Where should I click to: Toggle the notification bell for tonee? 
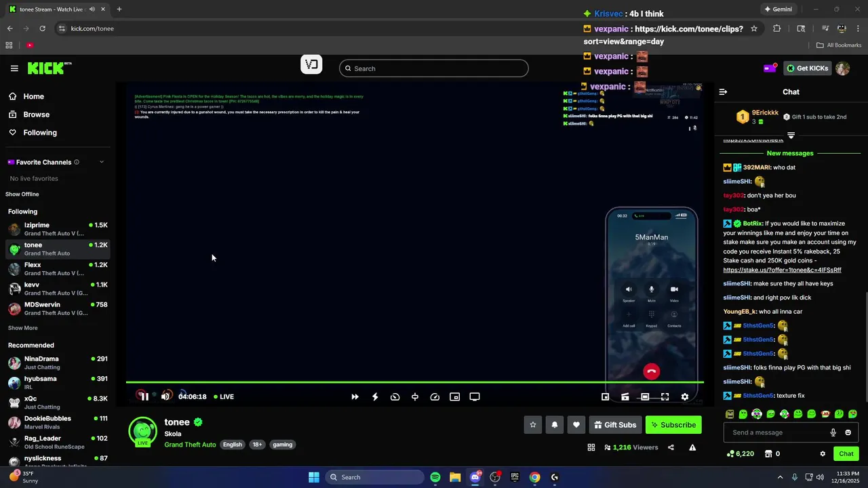[555, 425]
